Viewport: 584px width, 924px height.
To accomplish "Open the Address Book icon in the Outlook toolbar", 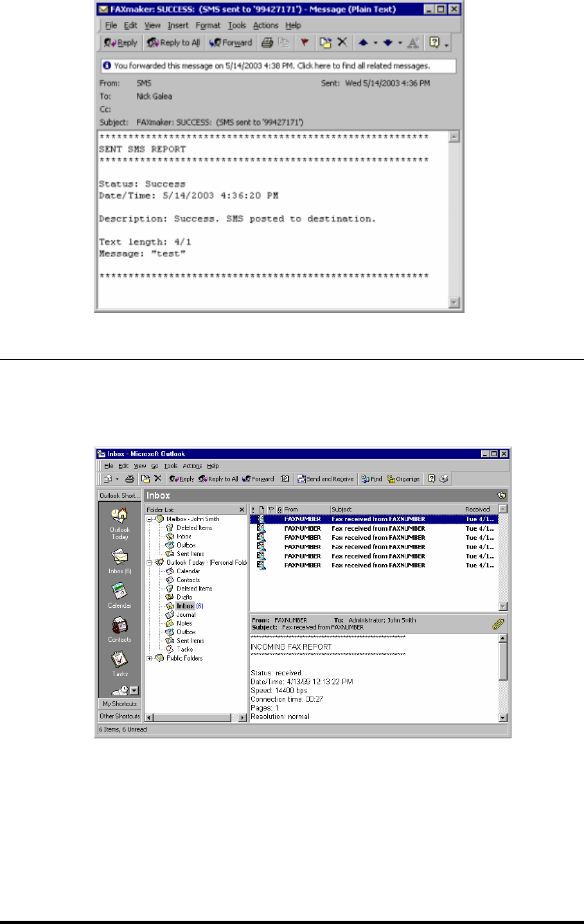I will tap(285, 479).
